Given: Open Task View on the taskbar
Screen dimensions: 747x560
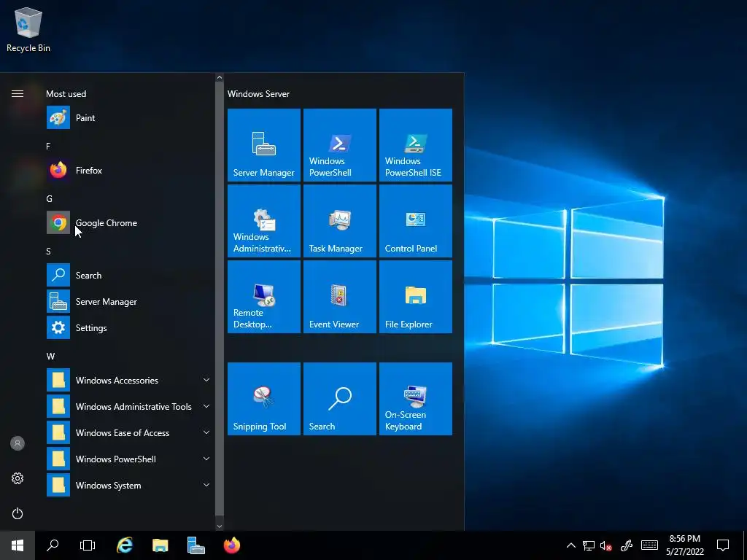Looking at the screenshot, I should (x=88, y=545).
